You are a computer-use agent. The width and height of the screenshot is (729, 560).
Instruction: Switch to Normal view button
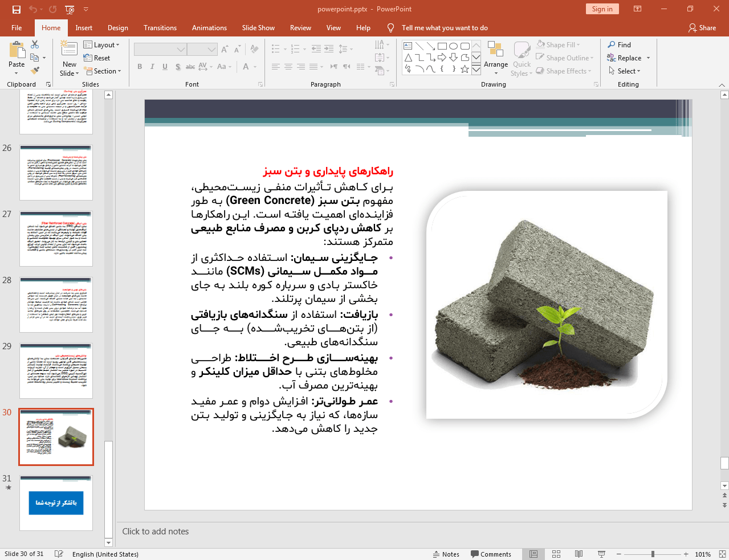coord(533,554)
